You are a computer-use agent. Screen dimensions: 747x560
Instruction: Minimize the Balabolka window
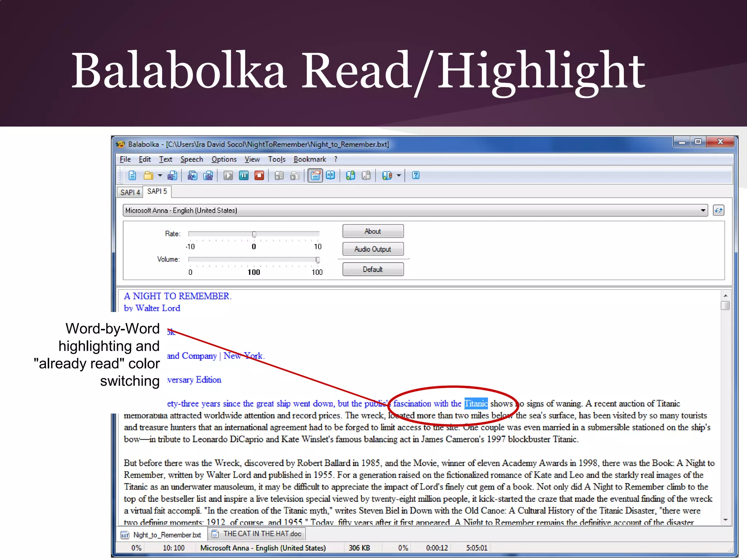tap(682, 142)
